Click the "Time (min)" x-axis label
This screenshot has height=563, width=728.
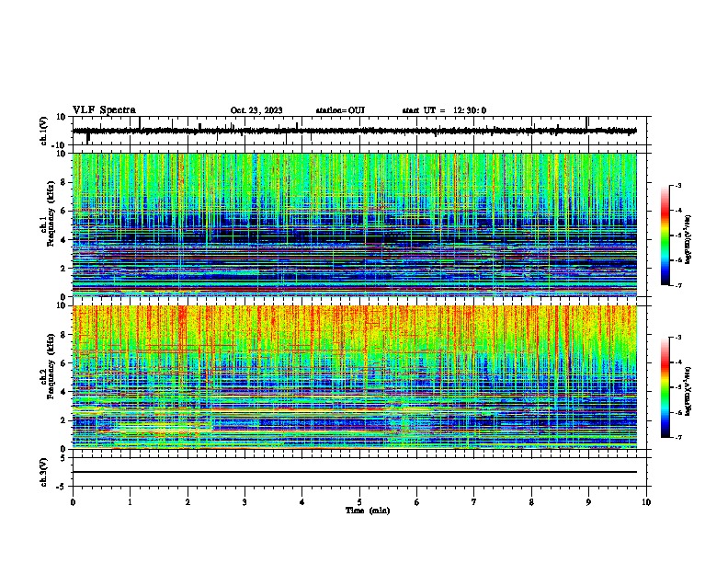pos(368,511)
